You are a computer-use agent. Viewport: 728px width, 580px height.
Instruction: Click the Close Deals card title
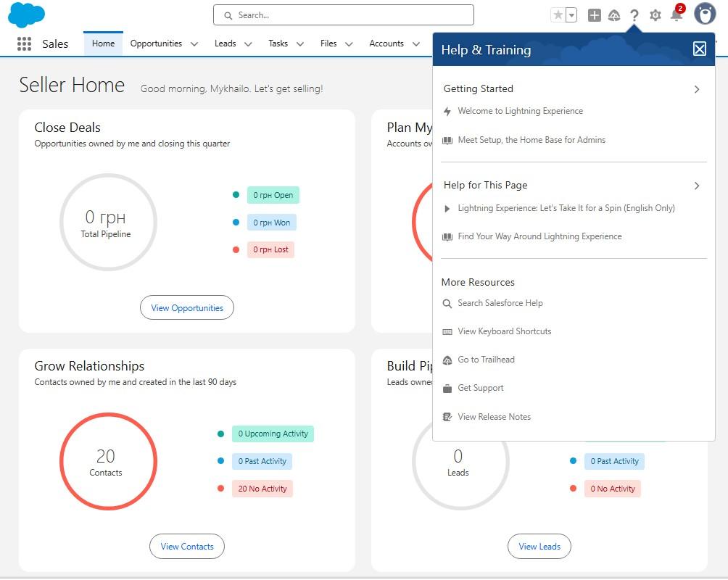pos(67,128)
